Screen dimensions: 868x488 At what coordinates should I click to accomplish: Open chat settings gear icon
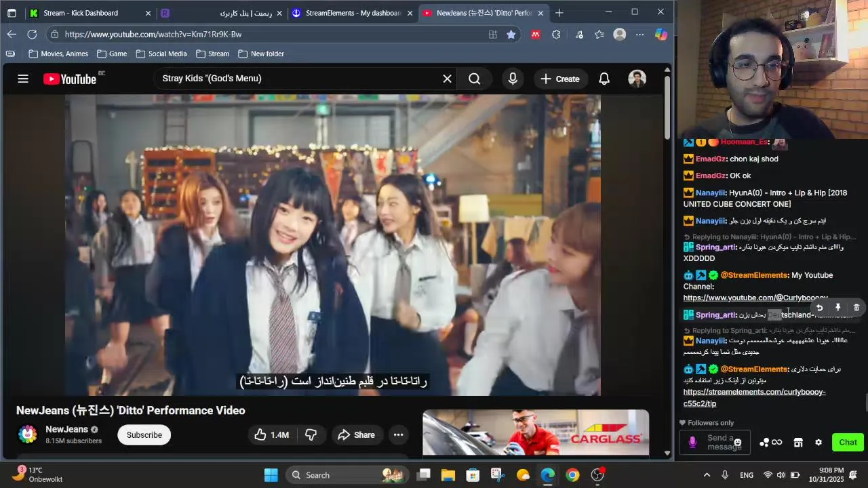pyautogui.click(x=818, y=443)
